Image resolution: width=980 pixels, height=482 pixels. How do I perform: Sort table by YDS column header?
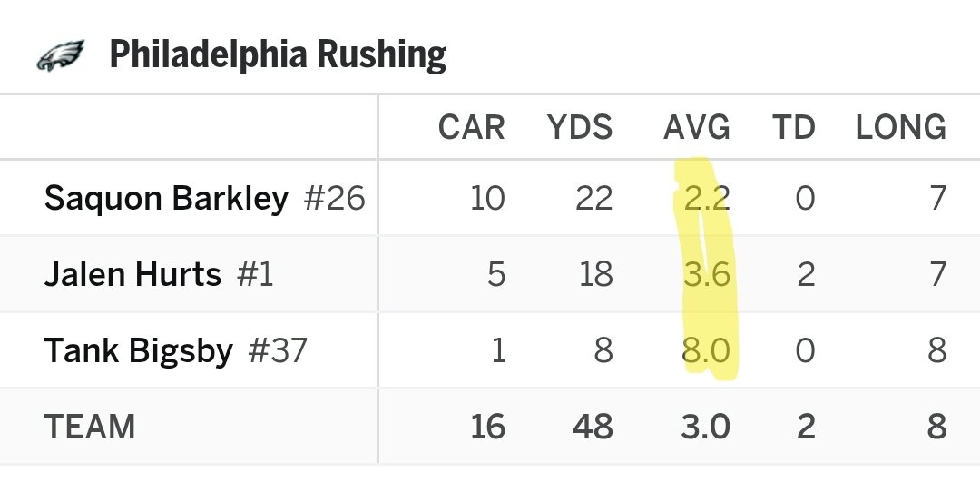[580, 128]
